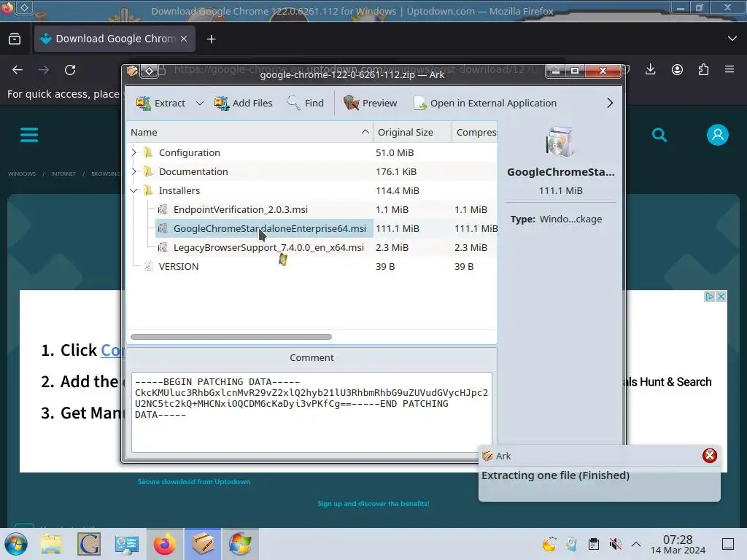
Task: Select the Download Google Chrome tab
Action: click(115, 39)
